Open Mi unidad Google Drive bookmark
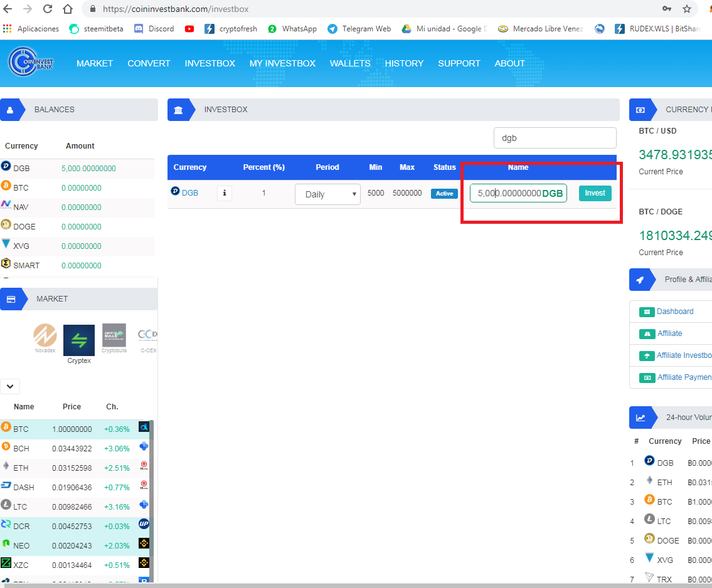Screen dimensions: 712x588 444,29
